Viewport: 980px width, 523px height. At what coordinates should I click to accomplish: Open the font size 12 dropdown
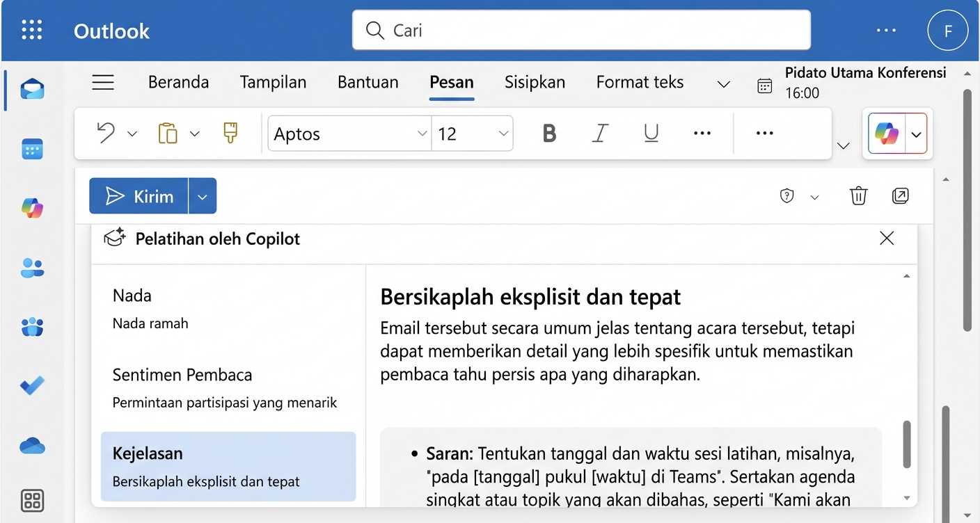(x=503, y=134)
